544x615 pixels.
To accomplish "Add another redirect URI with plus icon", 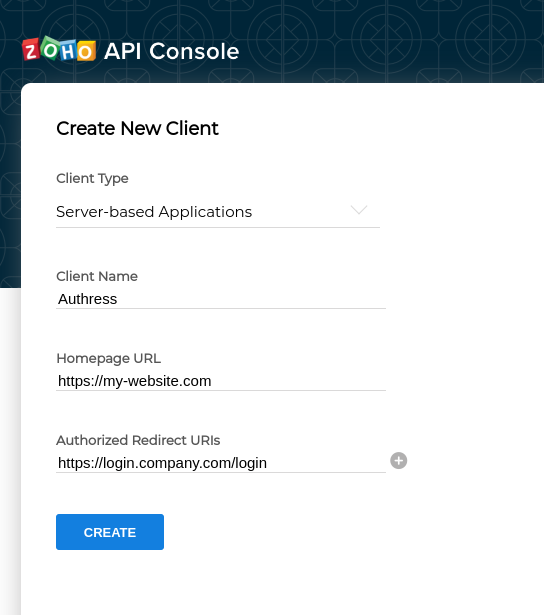I will click(398, 460).
